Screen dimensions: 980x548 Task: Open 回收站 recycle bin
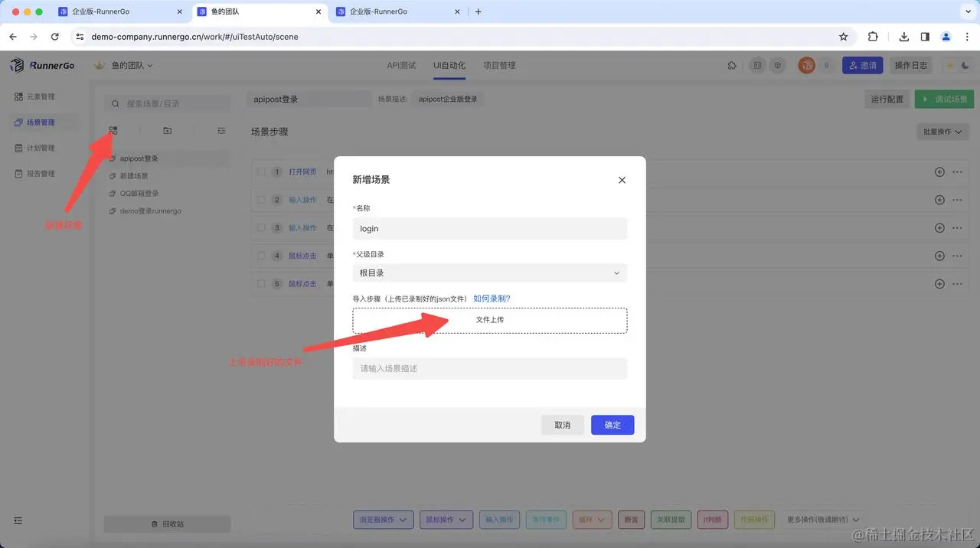pyautogui.click(x=167, y=524)
